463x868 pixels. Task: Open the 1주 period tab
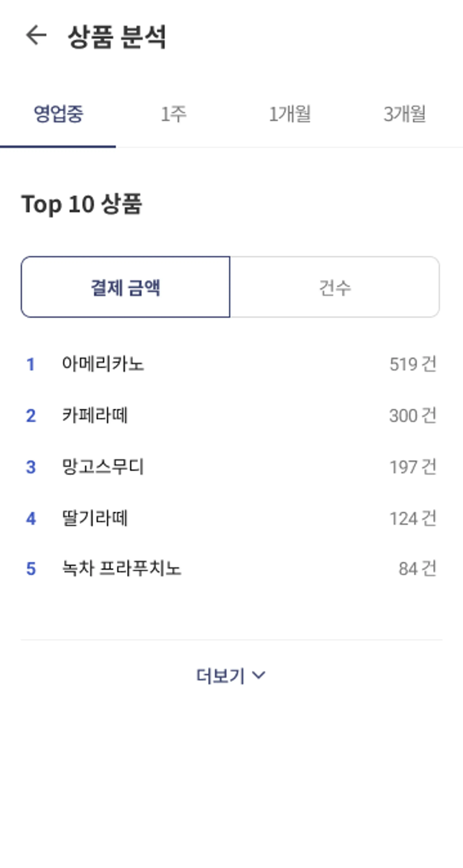click(x=174, y=114)
